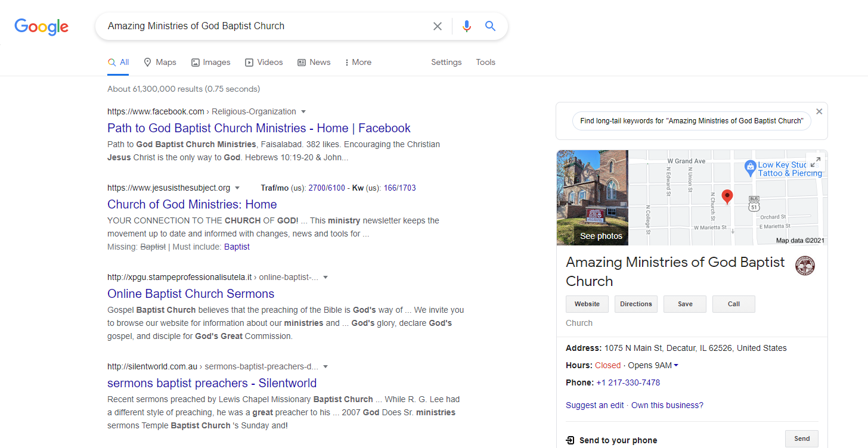Click the Directions button for the church

[x=635, y=304]
